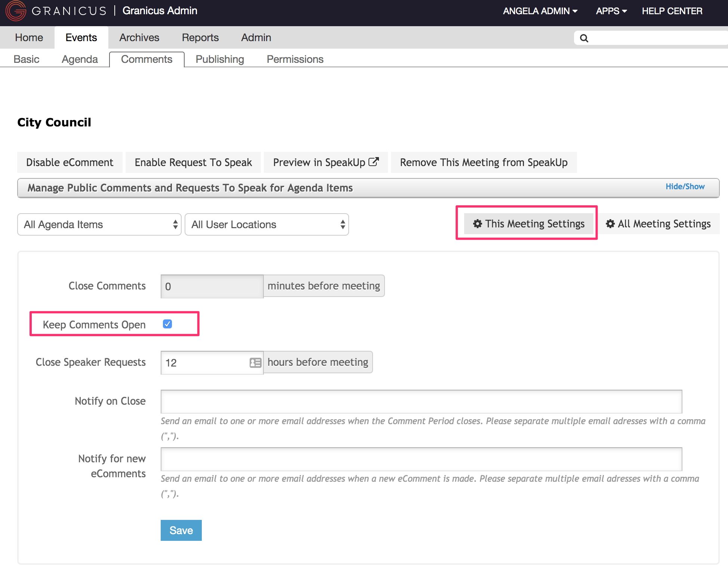
Task: Click the Save button
Action: tap(181, 530)
